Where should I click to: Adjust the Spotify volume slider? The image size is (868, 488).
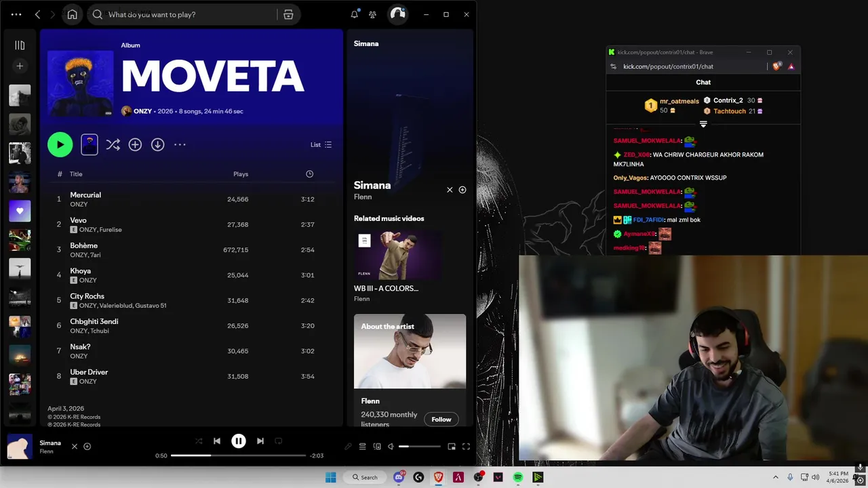coord(419,447)
